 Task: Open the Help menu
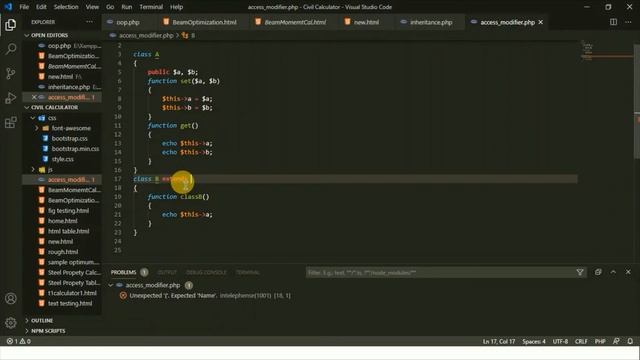pos(176,7)
